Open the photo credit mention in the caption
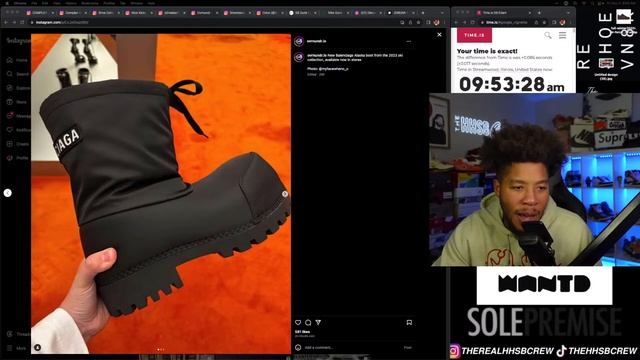The width and height of the screenshot is (640, 360). 333,69
